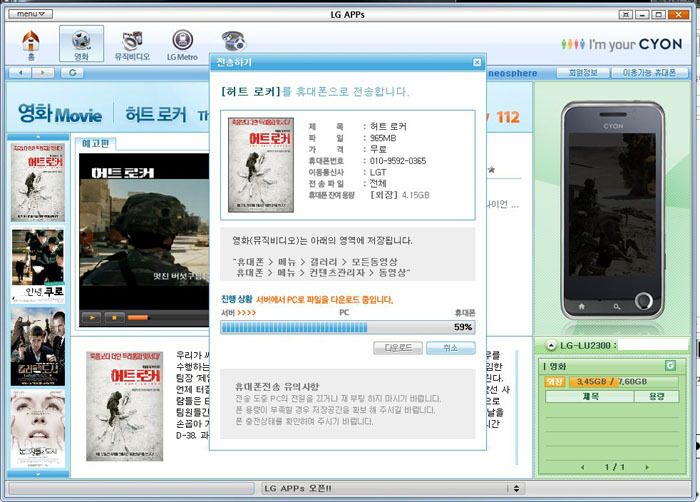Screen dimensions: 700x502
Task: Go forward with the right arrow navigation button
Action: click(43, 72)
